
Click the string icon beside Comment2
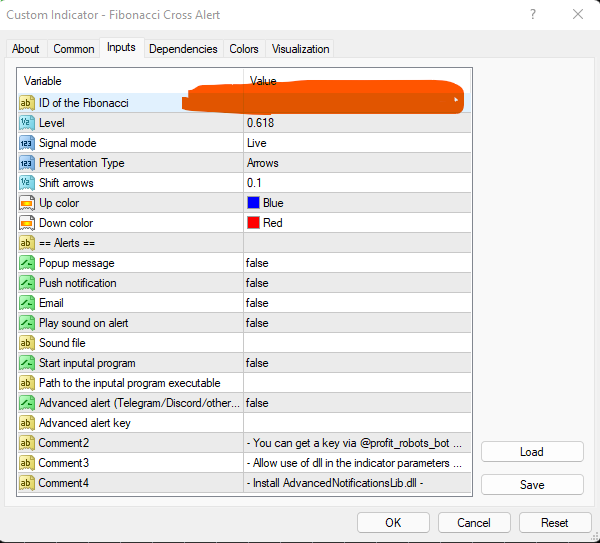pyautogui.click(x=27, y=443)
